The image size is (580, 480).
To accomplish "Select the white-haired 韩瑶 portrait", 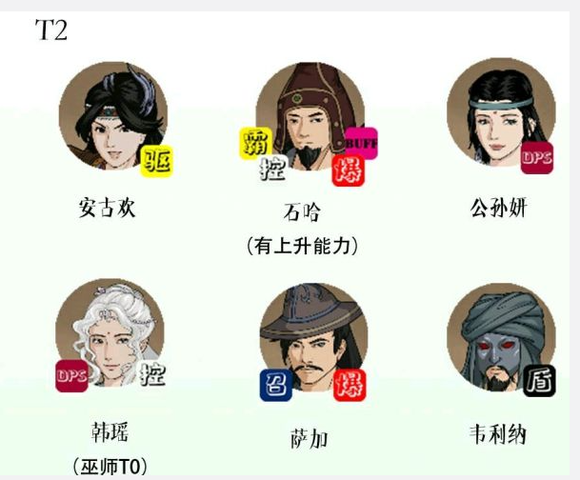I will point(109,333).
